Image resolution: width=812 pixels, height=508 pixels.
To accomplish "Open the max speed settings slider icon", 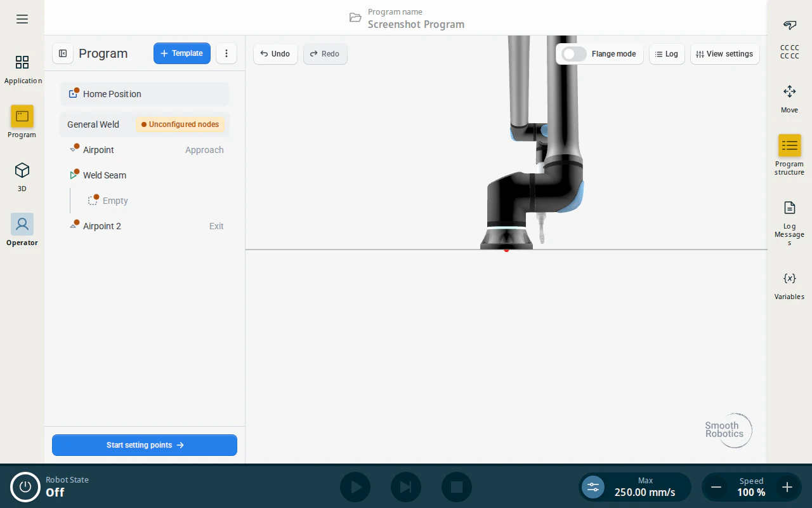I will click(x=593, y=487).
